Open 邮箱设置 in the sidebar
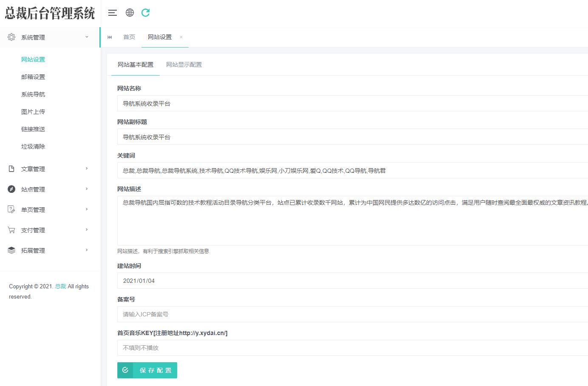The image size is (588, 386). tap(33, 77)
